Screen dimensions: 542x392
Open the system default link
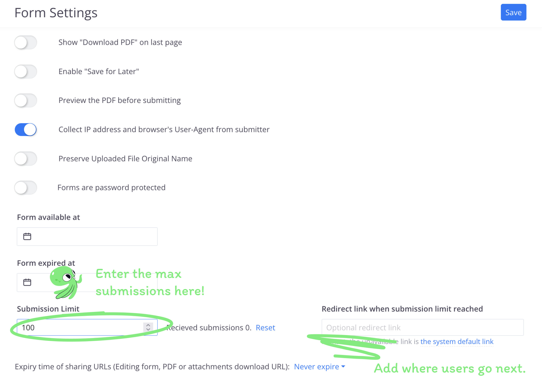pyautogui.click(x=457, y=342)
